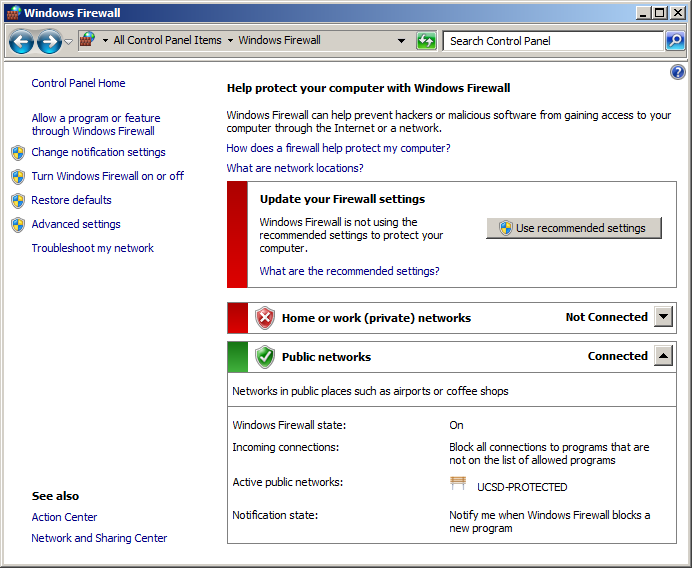Click shield icon beside Advanced settings
The image size is (692, 568).
18,225
